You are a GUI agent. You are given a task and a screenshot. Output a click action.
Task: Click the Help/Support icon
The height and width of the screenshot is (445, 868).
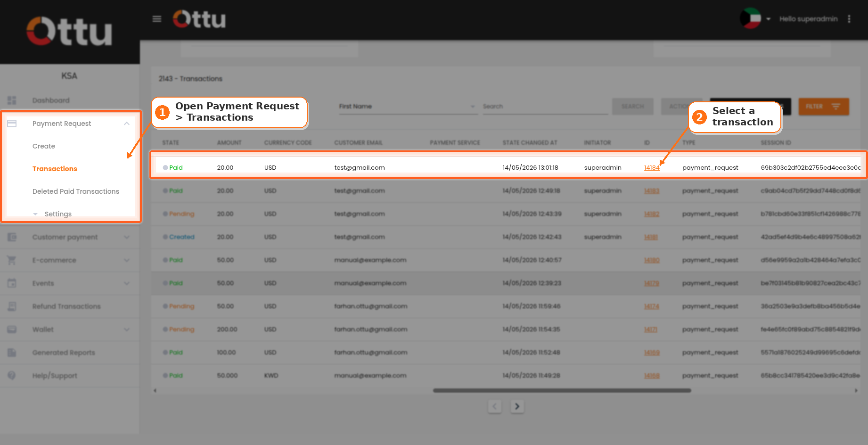click(12, 376)
